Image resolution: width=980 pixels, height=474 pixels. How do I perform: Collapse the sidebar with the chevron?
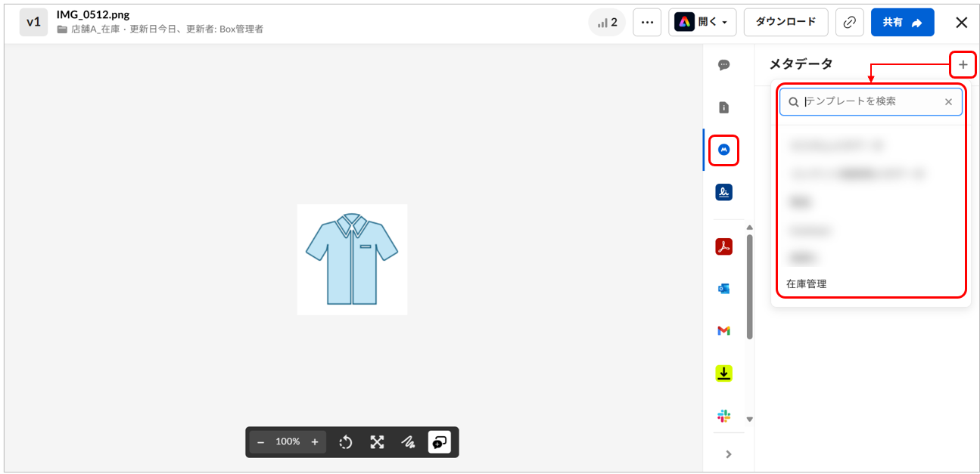tap(729, 454)
